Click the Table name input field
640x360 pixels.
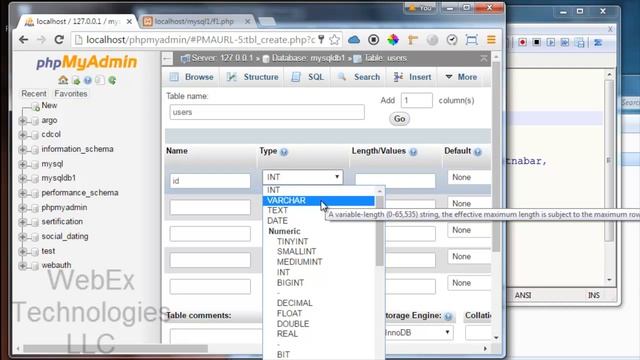(x=267, y=112)
